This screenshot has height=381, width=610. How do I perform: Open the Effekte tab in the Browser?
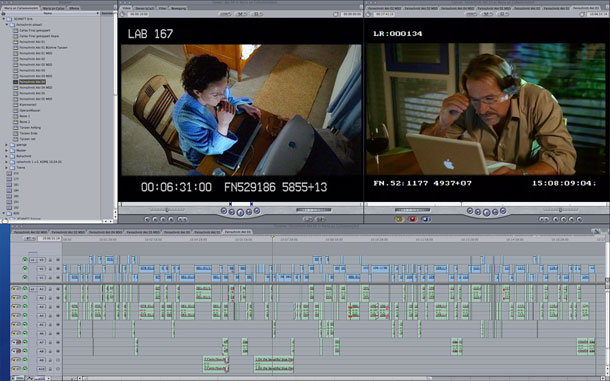(x=74, y=8)
